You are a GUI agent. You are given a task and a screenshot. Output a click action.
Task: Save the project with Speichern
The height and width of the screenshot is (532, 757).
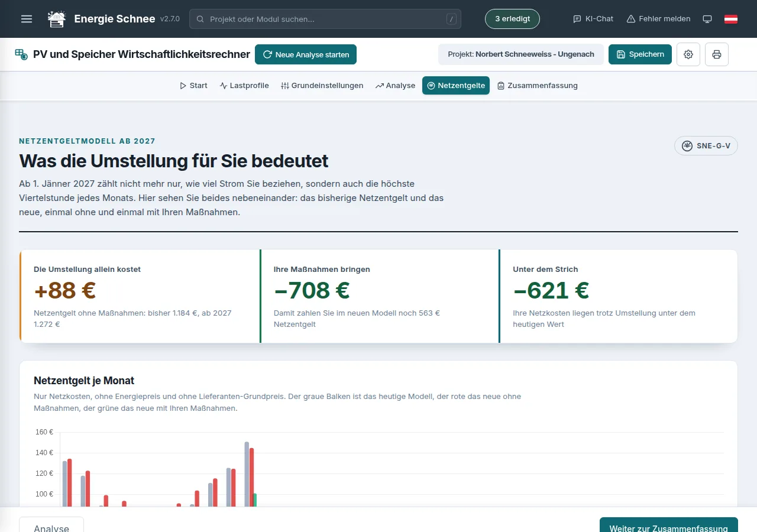tap(640, 54)
